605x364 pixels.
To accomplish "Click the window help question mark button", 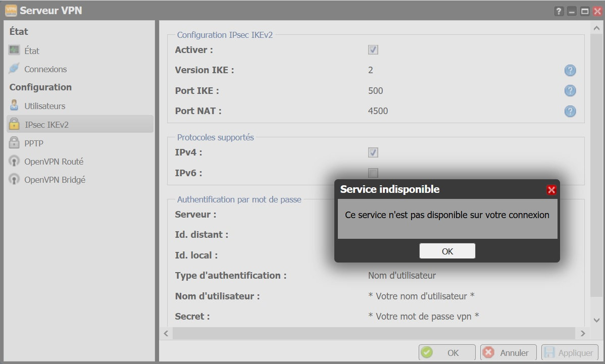I will (x=559, y=11).
